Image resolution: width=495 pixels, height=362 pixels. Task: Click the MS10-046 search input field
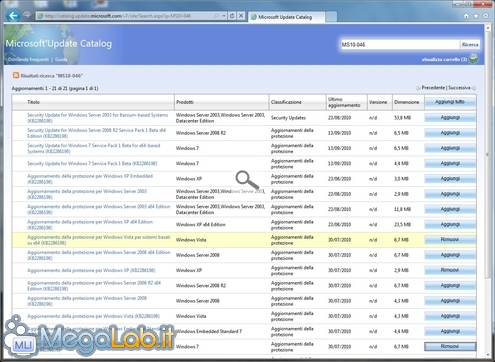(400, 44)
